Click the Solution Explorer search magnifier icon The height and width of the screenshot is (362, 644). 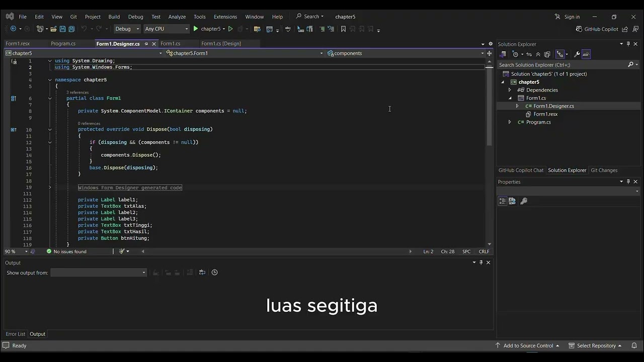coord(630,65)
